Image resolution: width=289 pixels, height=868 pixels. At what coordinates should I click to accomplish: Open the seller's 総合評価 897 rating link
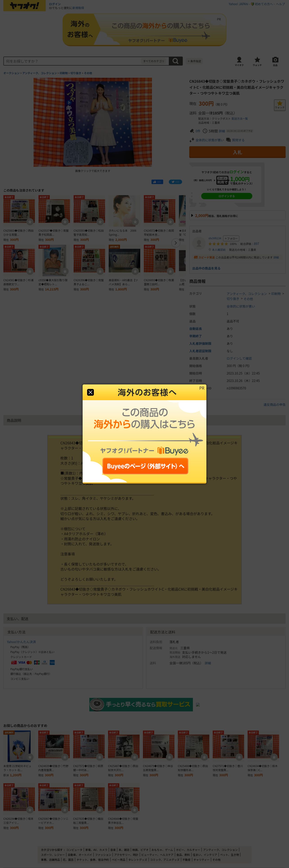coord(256,244)
